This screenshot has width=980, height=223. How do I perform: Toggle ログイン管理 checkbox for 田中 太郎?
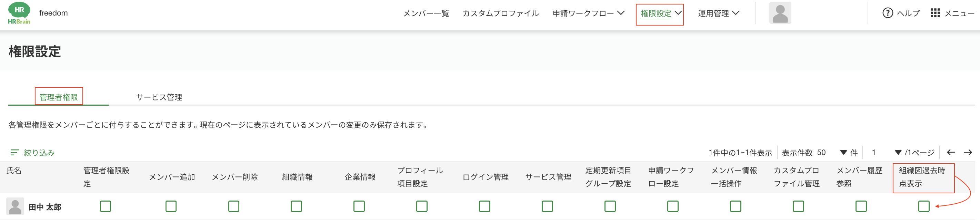(484, 206)
